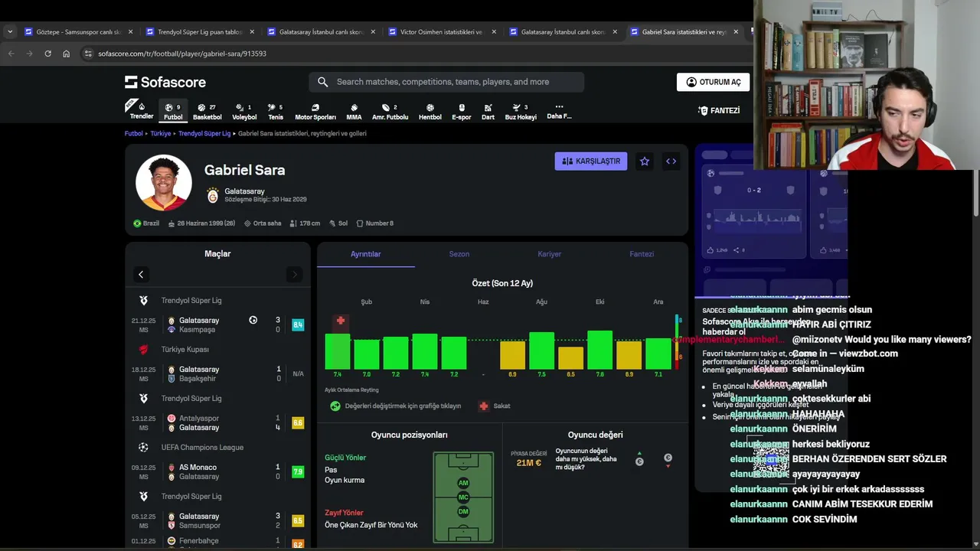Switch to the Fantezi tab
Viewport: 980px width, 551px height.
(x=642, y=254)
